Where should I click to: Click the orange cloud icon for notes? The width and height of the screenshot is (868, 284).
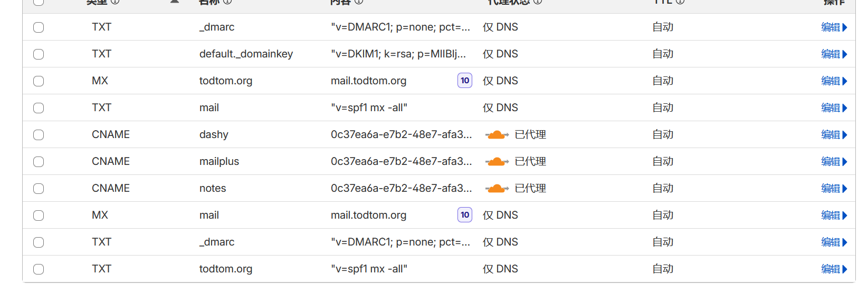(x=497, y=189)
